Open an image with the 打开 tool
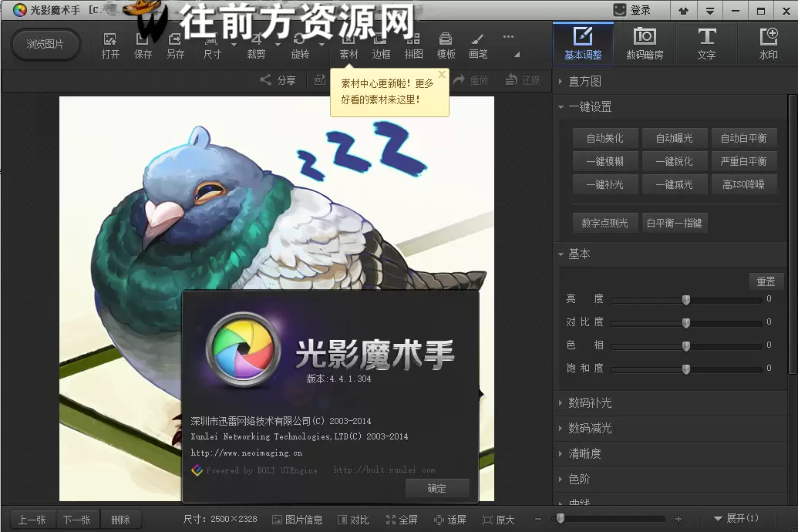 [110, 45]
